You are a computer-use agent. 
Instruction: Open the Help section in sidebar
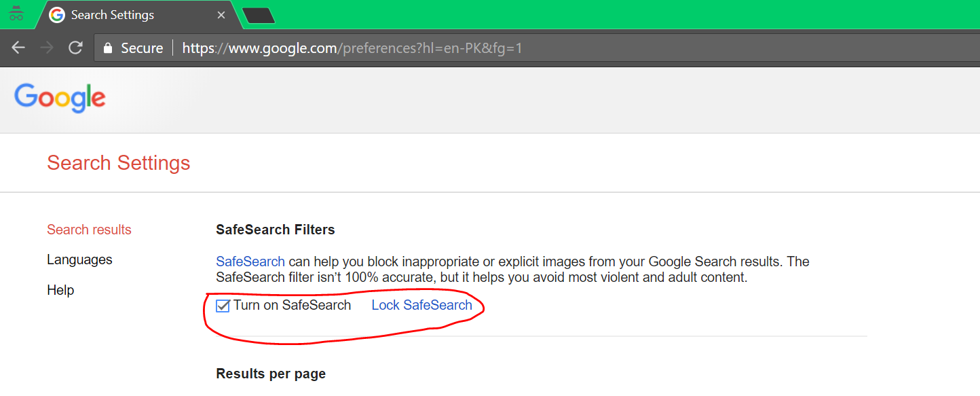click(x=60, y=290)
